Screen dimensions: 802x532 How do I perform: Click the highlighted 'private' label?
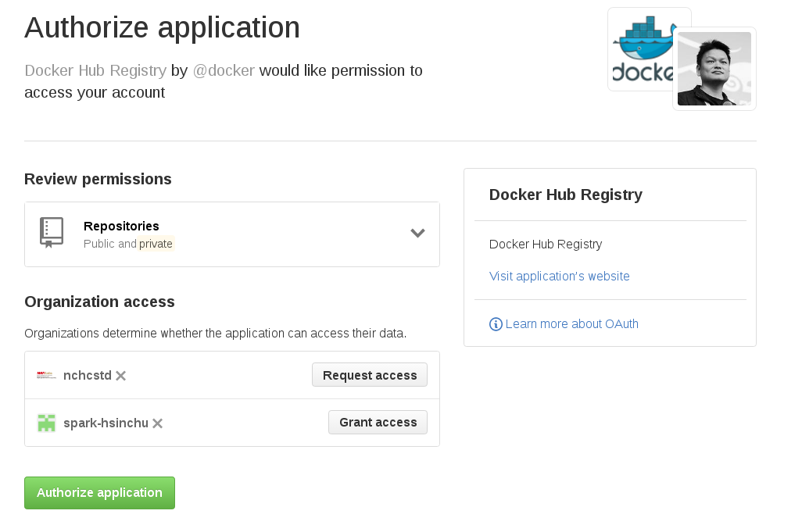[156, 244]
